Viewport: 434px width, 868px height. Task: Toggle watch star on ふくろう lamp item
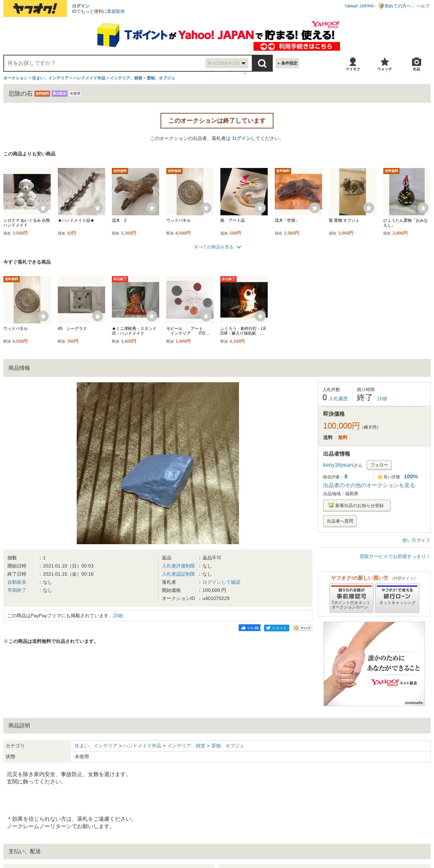(260, 316)
